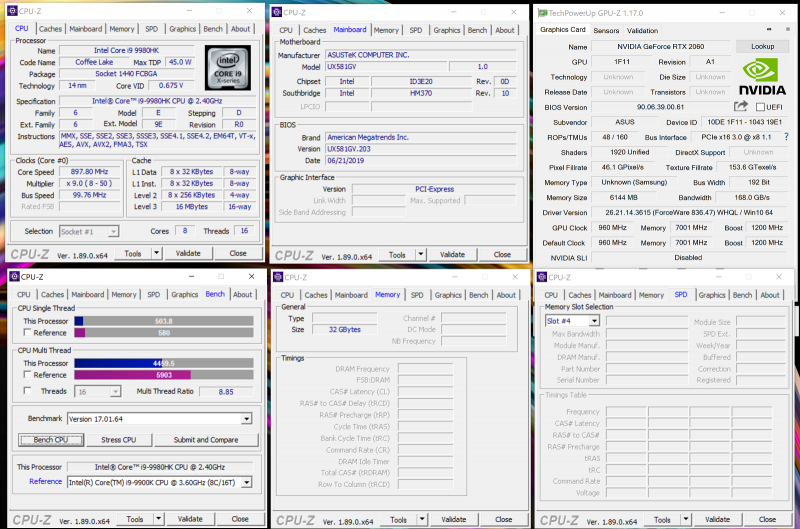Expand the Benchmark Version 17.01.64 dropdown

click(x=246, y=419)
